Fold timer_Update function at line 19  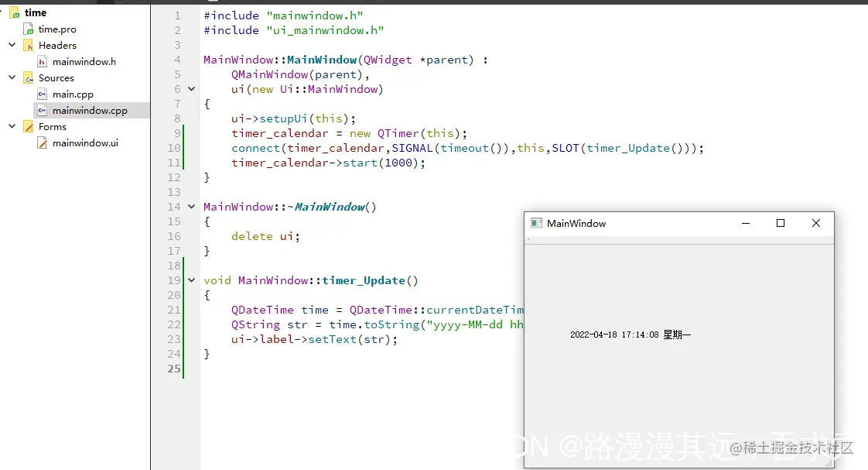point(192,280)
